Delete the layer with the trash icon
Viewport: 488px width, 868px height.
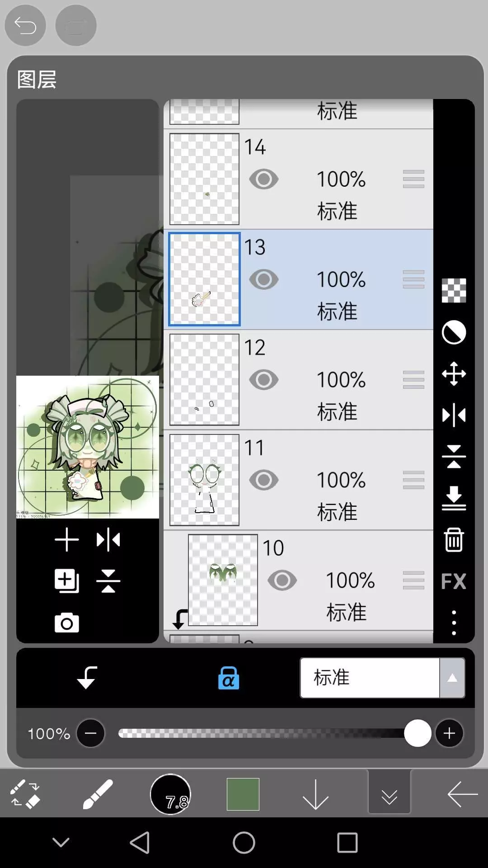pos(454,540)
